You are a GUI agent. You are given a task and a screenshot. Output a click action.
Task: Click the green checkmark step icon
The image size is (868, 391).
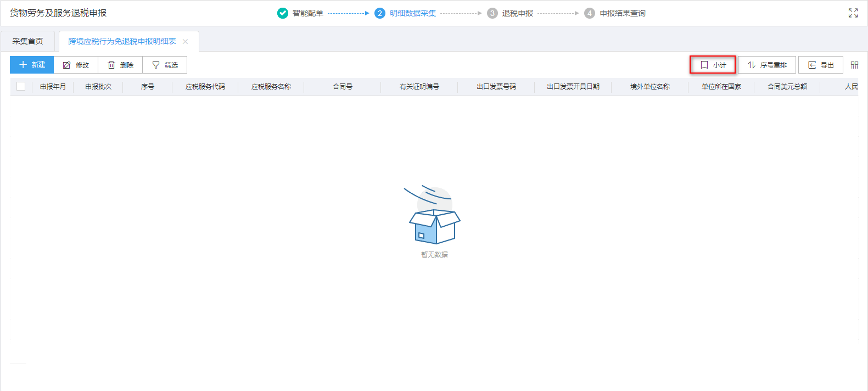pos(283,13)
